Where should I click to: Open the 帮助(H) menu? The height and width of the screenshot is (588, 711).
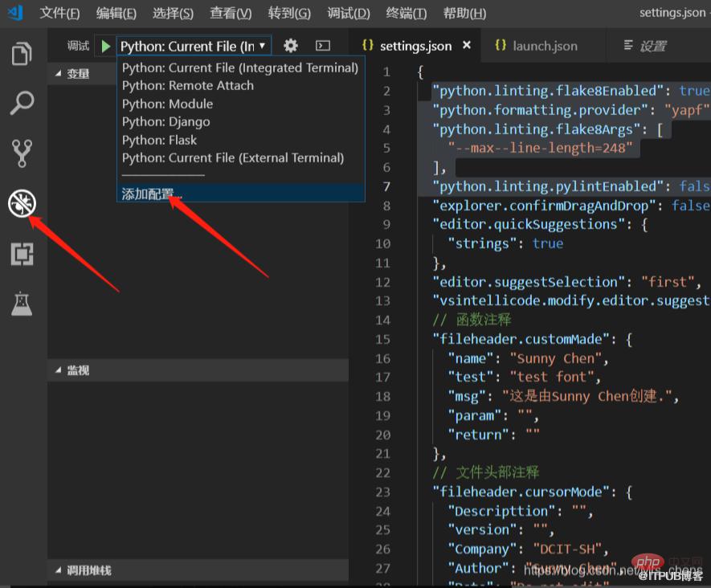pos(465,13)
